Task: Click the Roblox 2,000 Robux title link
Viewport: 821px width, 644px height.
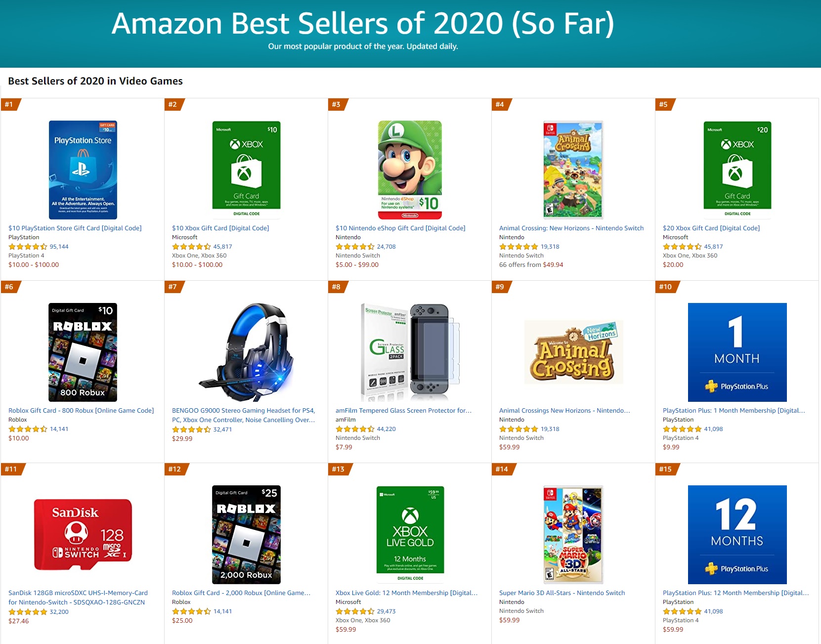Action: pos(241,593)
